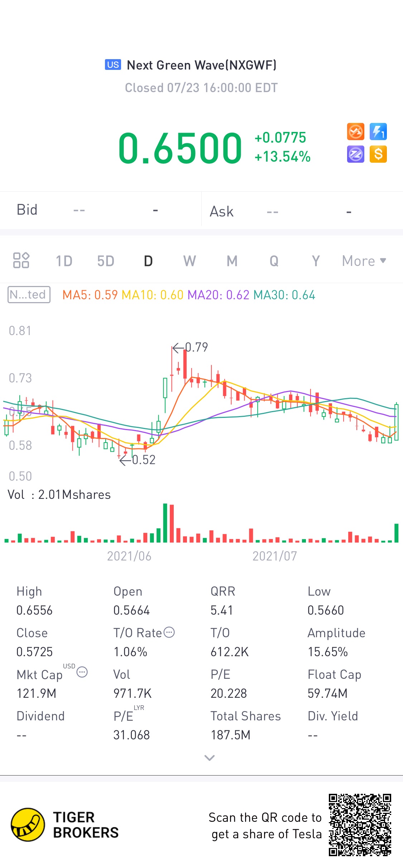Tap the 0.79 high price marker

point(190,347)
